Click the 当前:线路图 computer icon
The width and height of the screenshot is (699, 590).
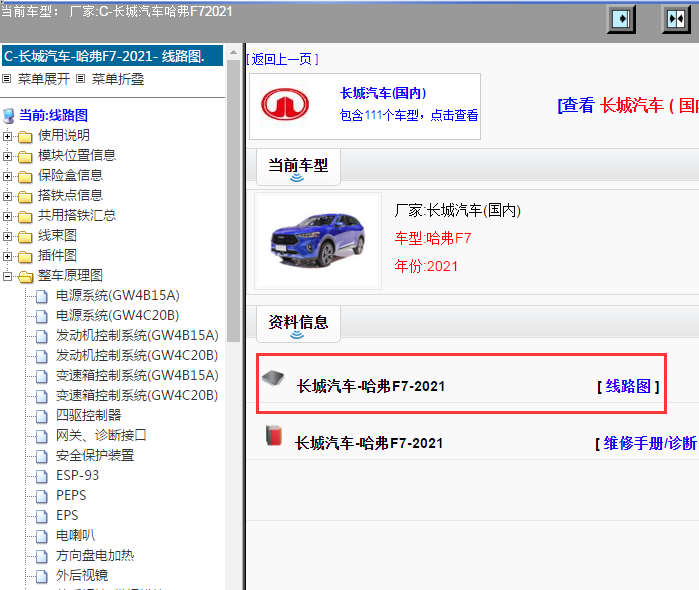tap(8, 116)
